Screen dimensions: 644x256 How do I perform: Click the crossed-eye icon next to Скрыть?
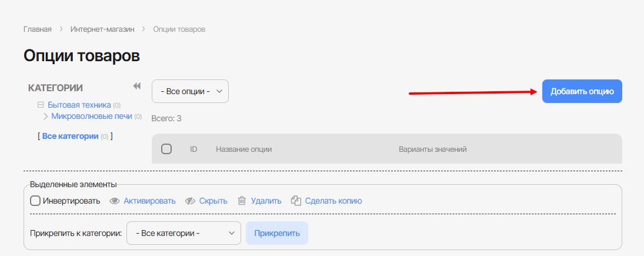[190, 201]
